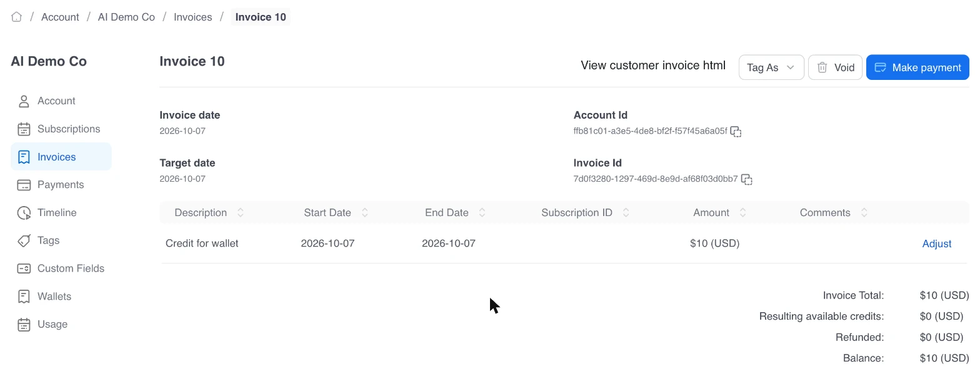This screenshot has height=374, width=980.
Task: Click the home icon in breadcrumb
Action: pyautogui.click(x=17, y=17)
